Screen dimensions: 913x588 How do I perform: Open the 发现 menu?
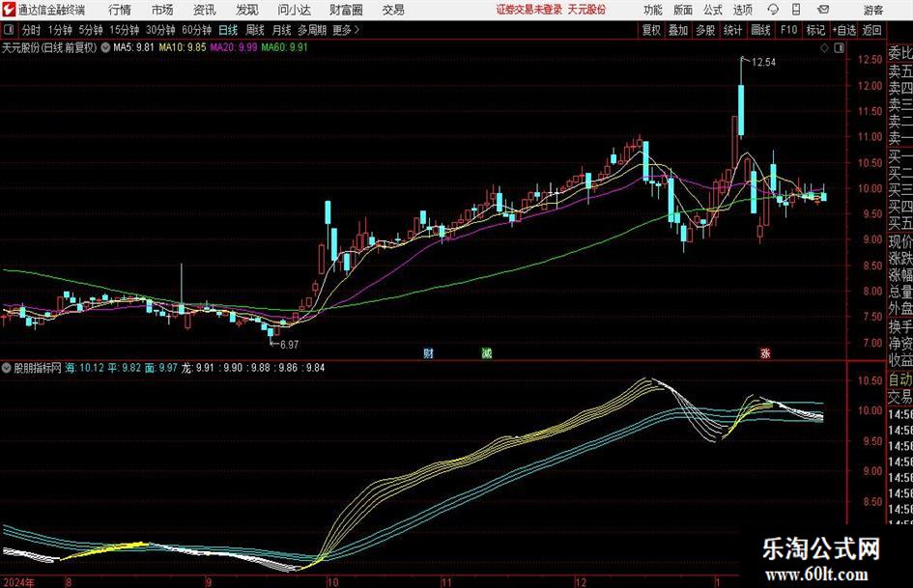pyautogui.click(x=247, y=10)
